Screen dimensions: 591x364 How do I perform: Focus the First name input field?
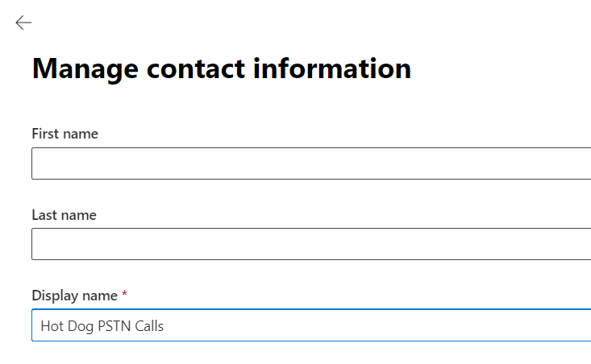310,163
